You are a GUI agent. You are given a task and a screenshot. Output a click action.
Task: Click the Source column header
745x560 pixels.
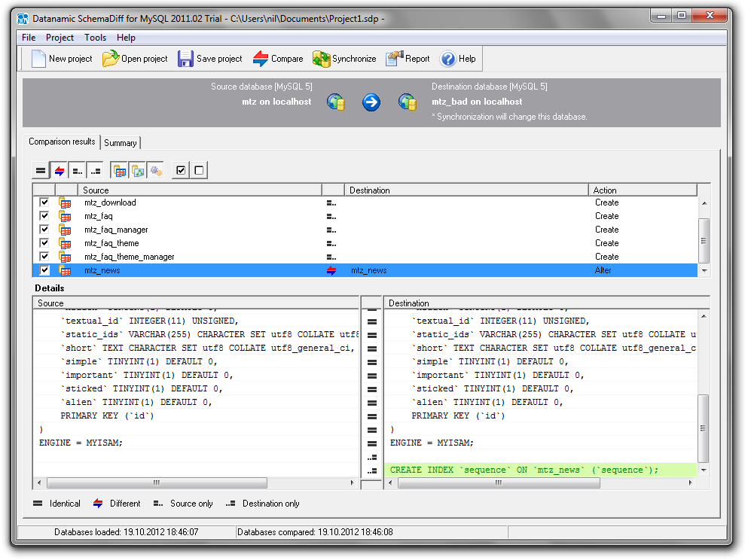pos(200,190)
